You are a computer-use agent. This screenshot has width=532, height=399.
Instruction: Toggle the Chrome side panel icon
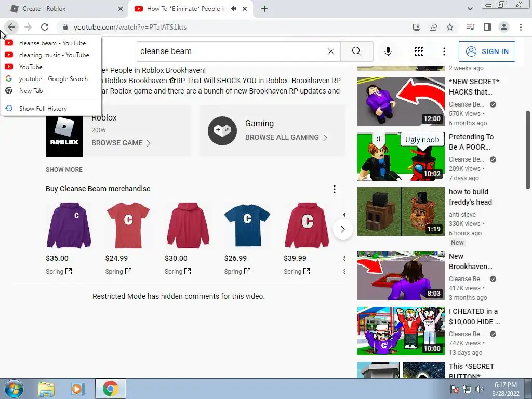pyautogui.click(x=487, y=27)
